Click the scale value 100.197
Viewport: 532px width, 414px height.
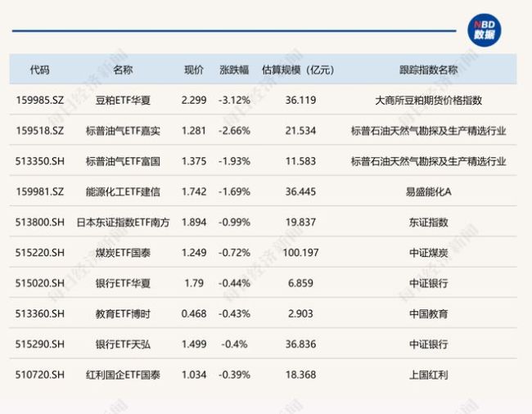point(300,253)
